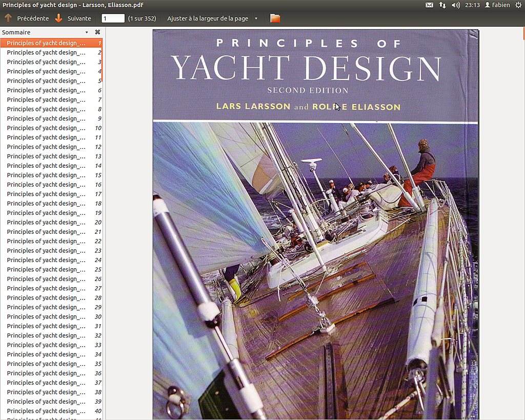Open the mail envelope indicator
The image size is (525, 420).
429,5
